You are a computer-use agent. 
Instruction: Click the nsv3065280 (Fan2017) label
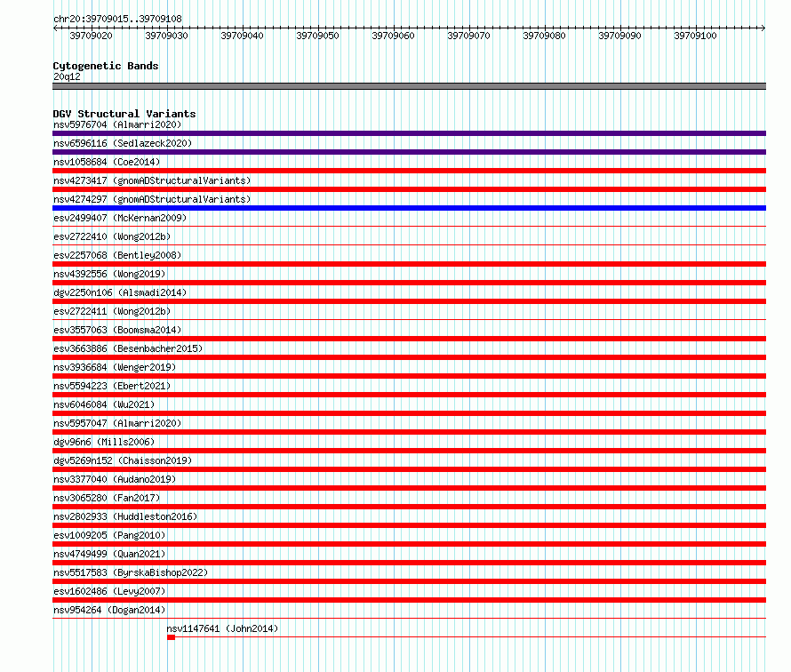pos(107,498)
